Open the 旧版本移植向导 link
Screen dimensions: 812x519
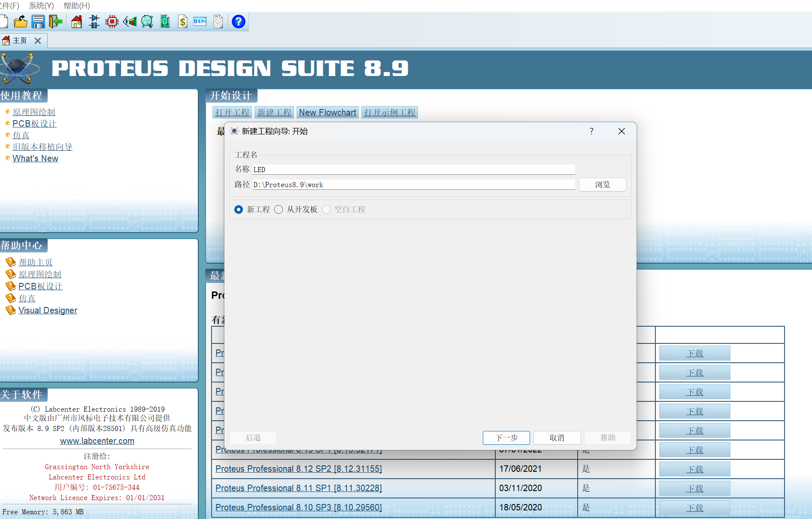click(x=42, y=147)
